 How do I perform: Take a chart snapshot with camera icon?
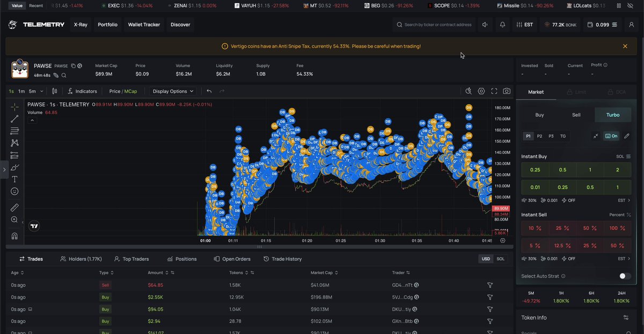(x=507, y=91)
